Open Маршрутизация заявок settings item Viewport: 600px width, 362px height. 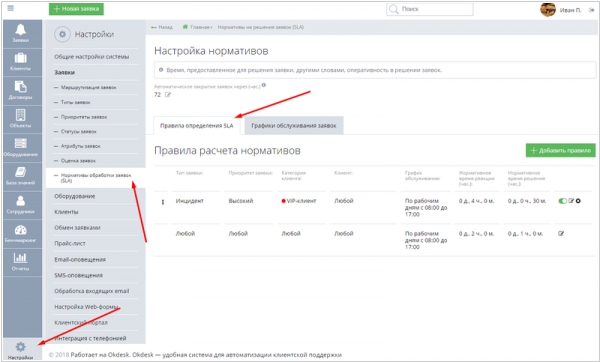pyautogui.click(x=88, y=88)
